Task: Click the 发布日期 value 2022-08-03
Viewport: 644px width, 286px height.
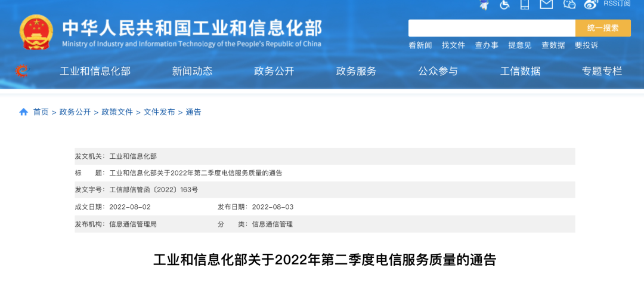Action: pyautogui.click(x=273, y=207)
